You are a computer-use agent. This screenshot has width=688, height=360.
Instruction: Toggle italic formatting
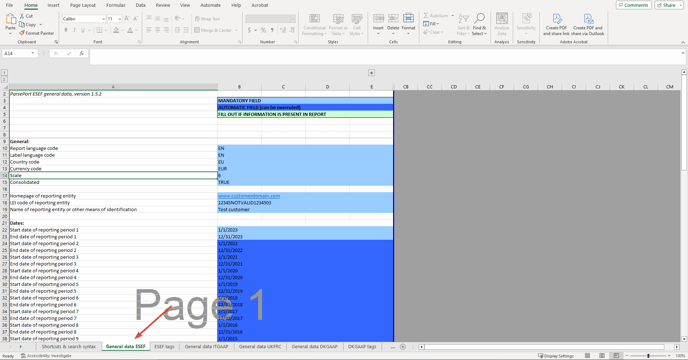pyautogui.click(x=74, y=30)
